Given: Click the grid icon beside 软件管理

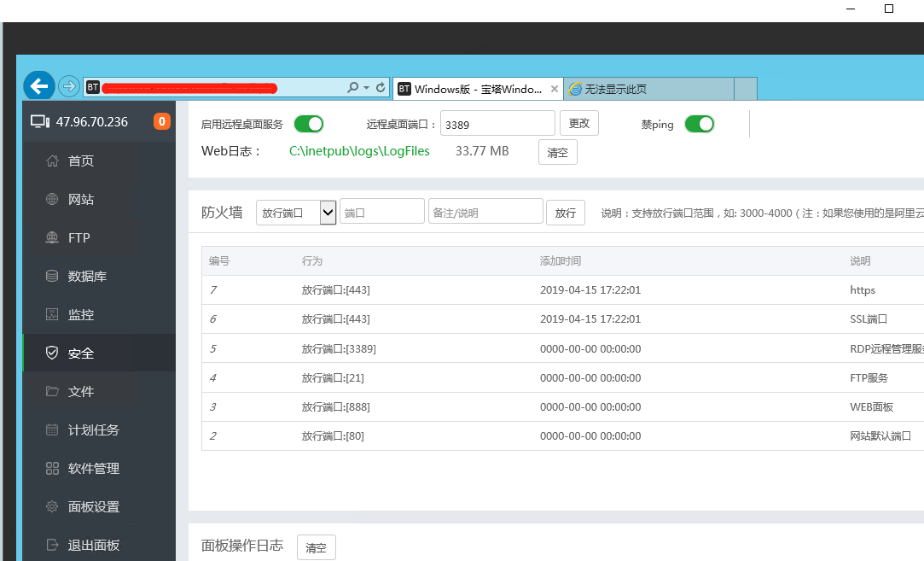Looking at the screenshot, I should click(52, 469).
